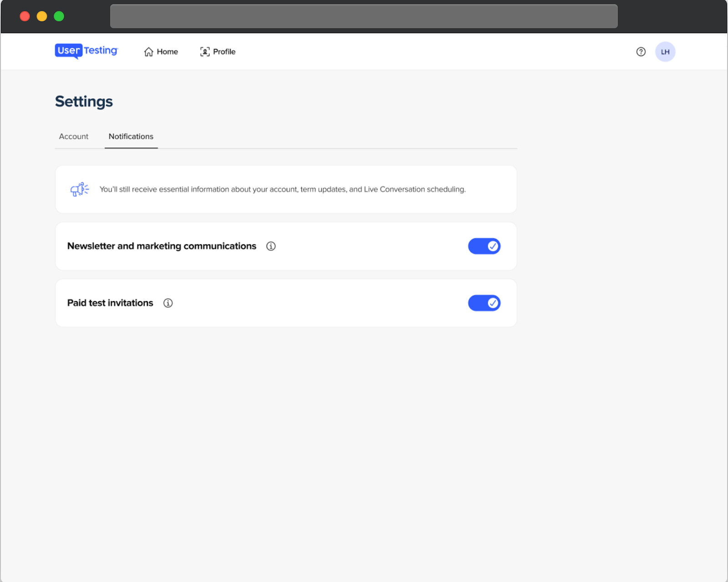Disable Newsletter and marketing communications toggle

click(484, 246)
